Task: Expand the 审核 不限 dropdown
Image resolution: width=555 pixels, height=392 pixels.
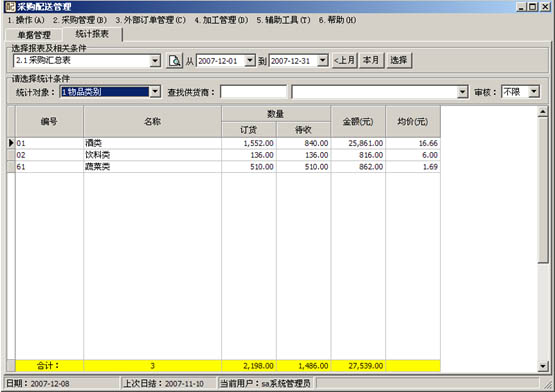Action: click(x=534, y=92)
